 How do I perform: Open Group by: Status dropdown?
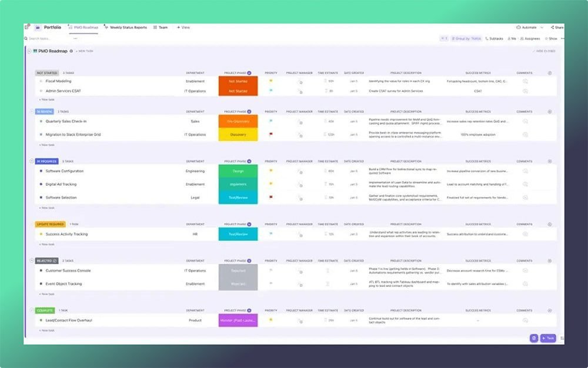pyautogui.click(x=467, y=38)
